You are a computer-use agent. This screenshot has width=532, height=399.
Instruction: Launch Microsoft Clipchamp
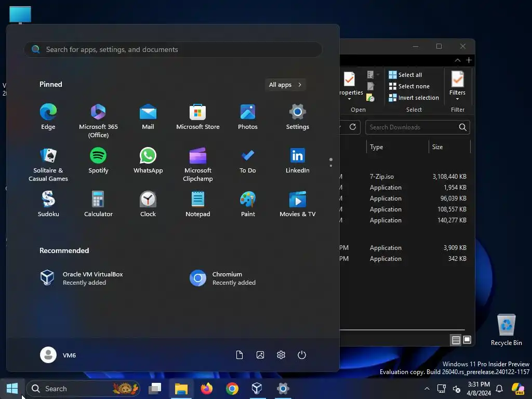click(198, 165)
